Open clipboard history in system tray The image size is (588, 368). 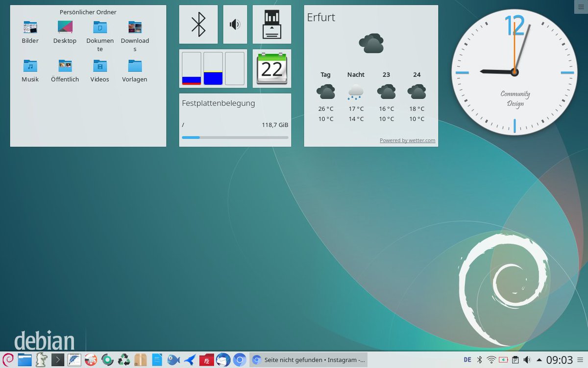coord(515,360)
